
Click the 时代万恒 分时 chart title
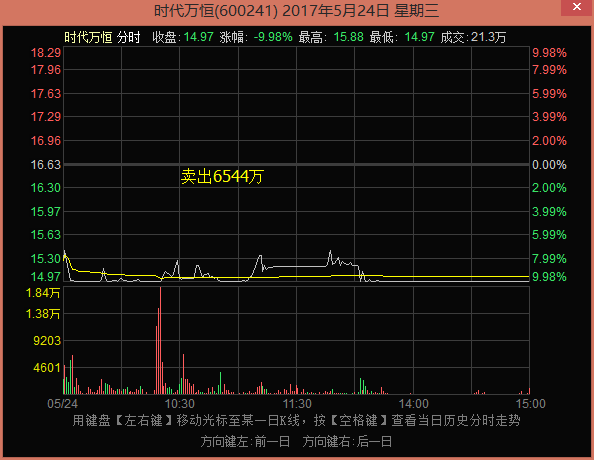pyautogui.click(x=102, y=37)
